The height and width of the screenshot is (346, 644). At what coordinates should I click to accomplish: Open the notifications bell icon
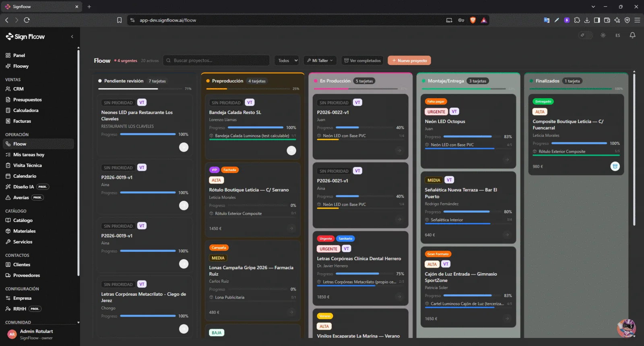click(x=632, y=35)
